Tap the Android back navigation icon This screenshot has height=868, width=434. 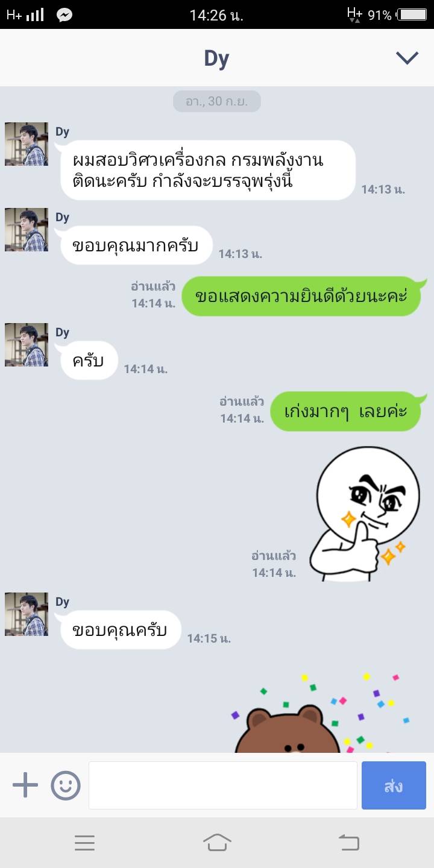pyautogui.click(x=349, y=843)
